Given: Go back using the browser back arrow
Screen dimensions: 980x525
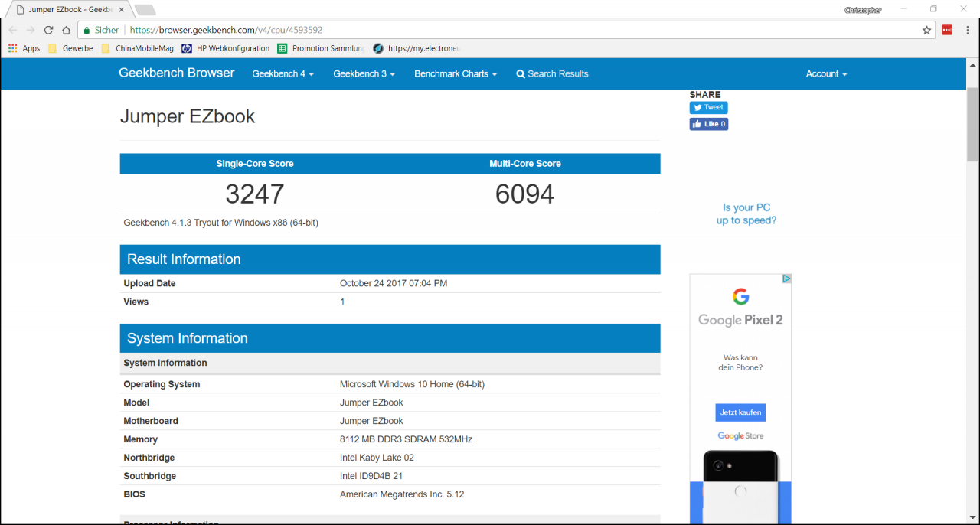Looking at the screenshot, I should point(12,30).
